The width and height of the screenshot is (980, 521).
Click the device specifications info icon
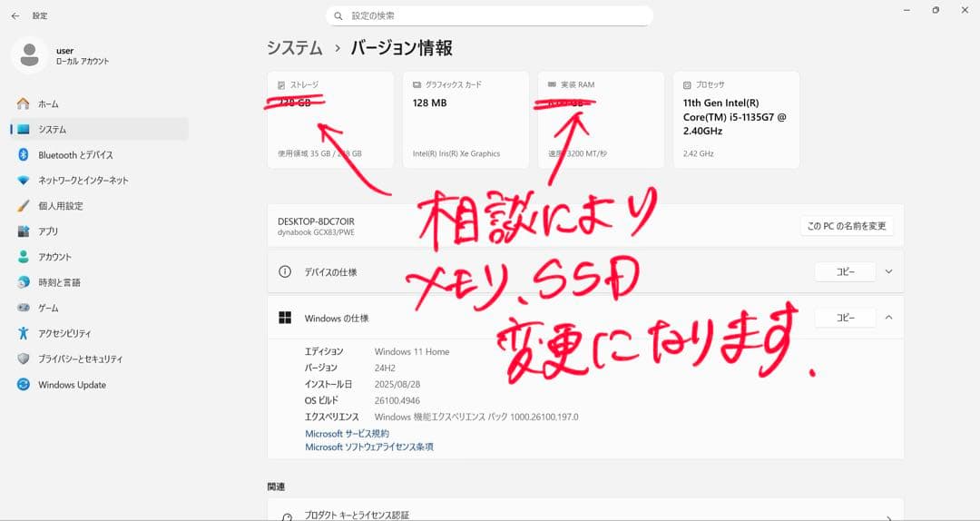coord(285,272)
